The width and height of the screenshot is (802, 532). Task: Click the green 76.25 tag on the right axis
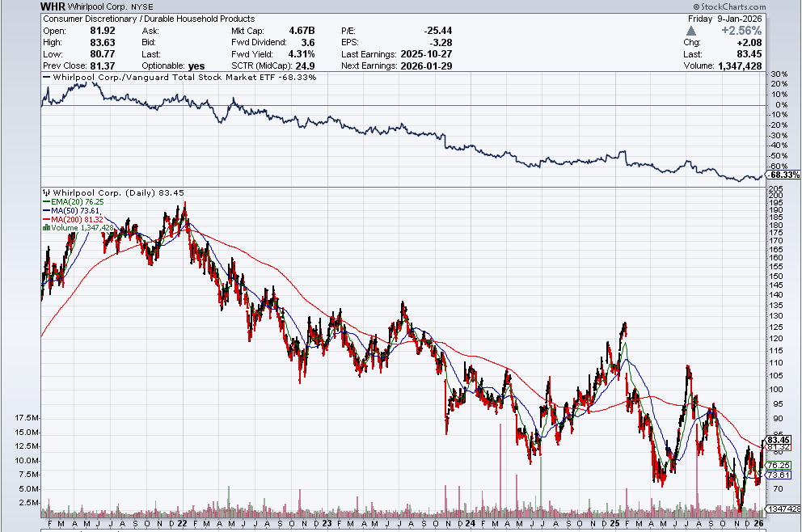pos(779,465)
